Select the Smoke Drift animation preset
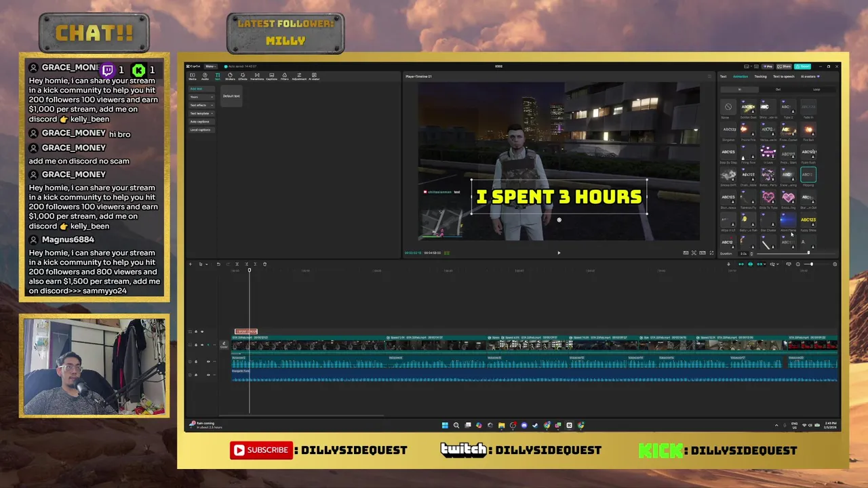Viewport: 868px width, 488px height. (x=728, y=175)
